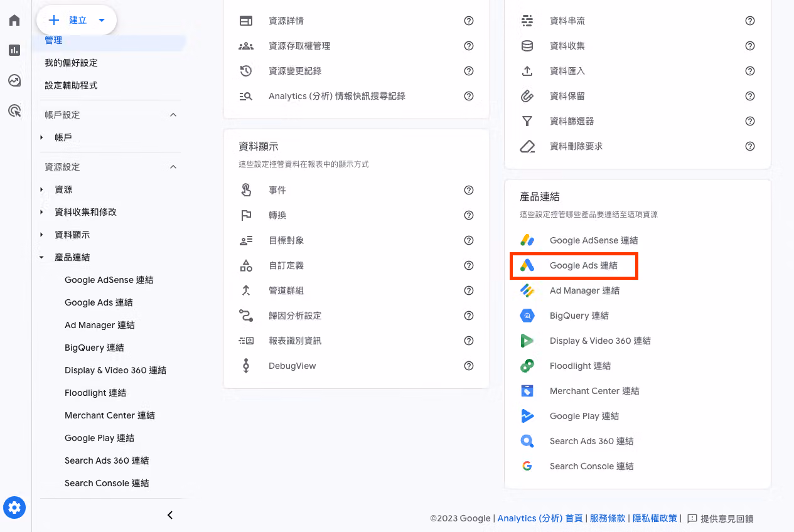Screen dimensions: 794x532
Task: Collapse the sidebar with the left chevron
Action: tap(170, 515)
